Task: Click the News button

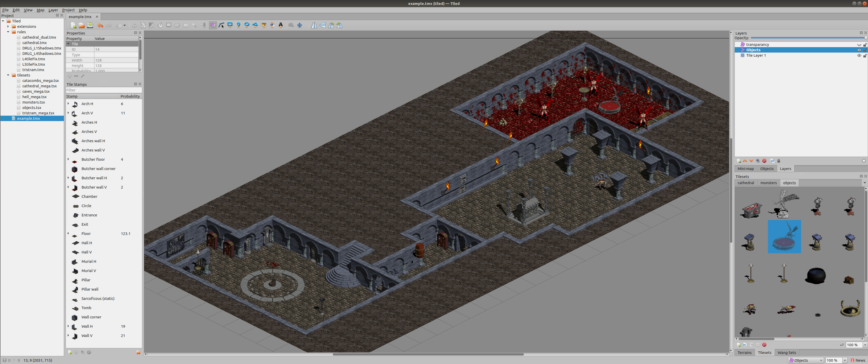Action: click(x=857, y=360)
